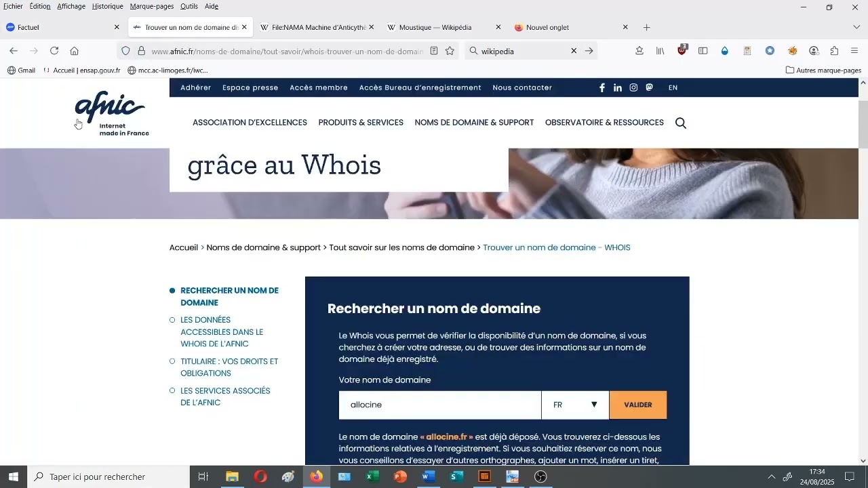Go back to previous page
868x488 pixels.
click(x=14, y=51)
